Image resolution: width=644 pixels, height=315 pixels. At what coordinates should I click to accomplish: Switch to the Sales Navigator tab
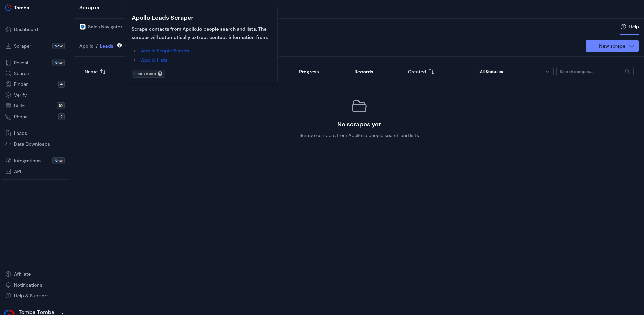click(x=101, y=27)
